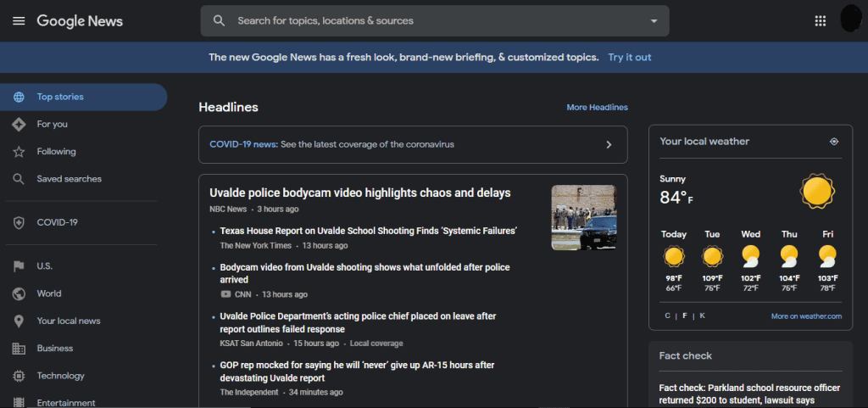Click The Independent source label
Image resolution: width=868 pixels, height=408 pixels.
coord(249,393)
